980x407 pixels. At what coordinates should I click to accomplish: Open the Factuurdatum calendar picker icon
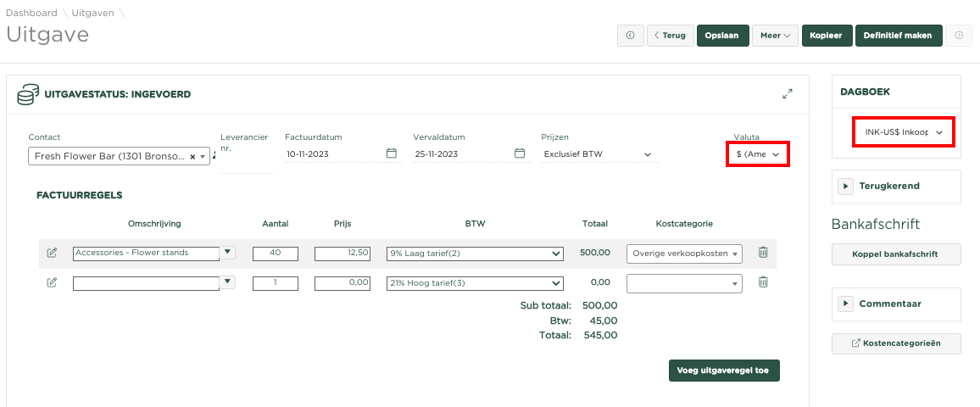[391, 153]
